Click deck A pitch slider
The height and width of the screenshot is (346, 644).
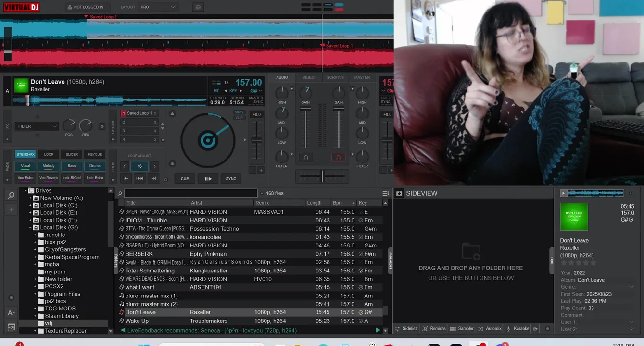pyautogui.click(x=256, y=141)
